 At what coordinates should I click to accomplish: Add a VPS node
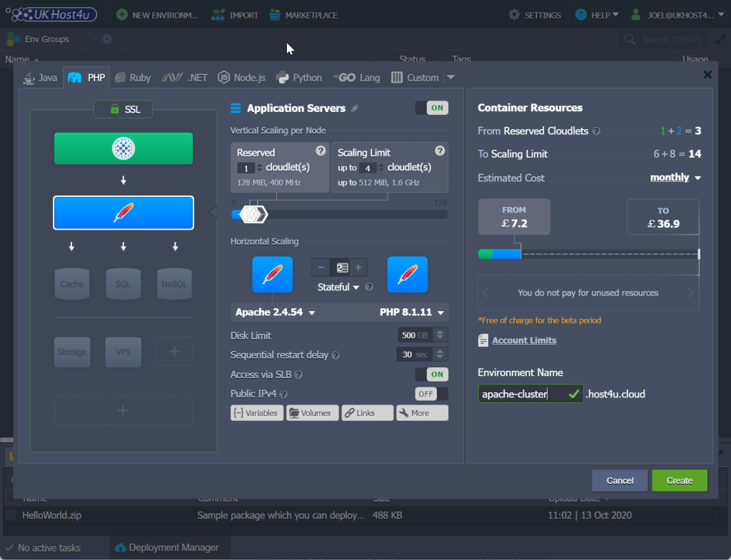[x=123, y=352]
